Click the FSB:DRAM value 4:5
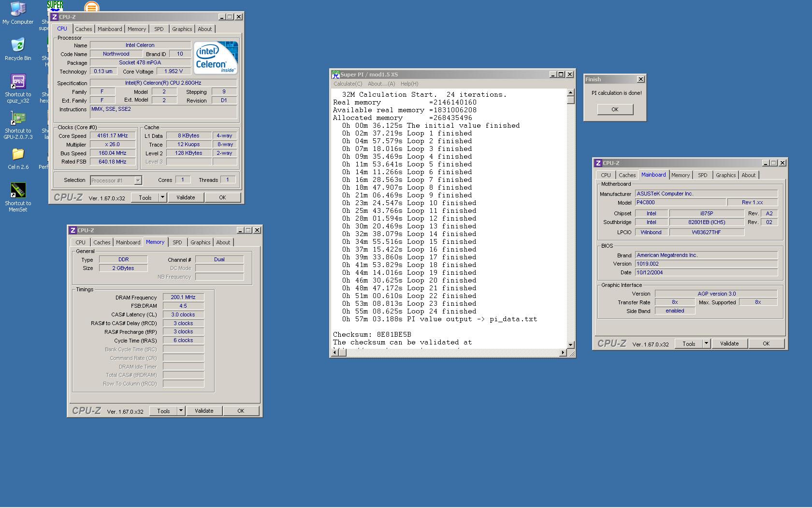The height and width of the screenshot is (508, 812). click(x=183, y=306)
